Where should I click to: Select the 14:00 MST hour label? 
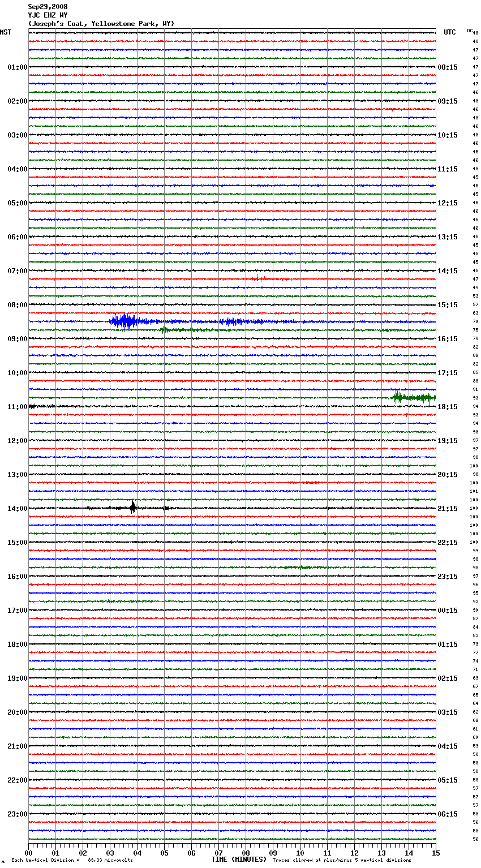point(18,509)
